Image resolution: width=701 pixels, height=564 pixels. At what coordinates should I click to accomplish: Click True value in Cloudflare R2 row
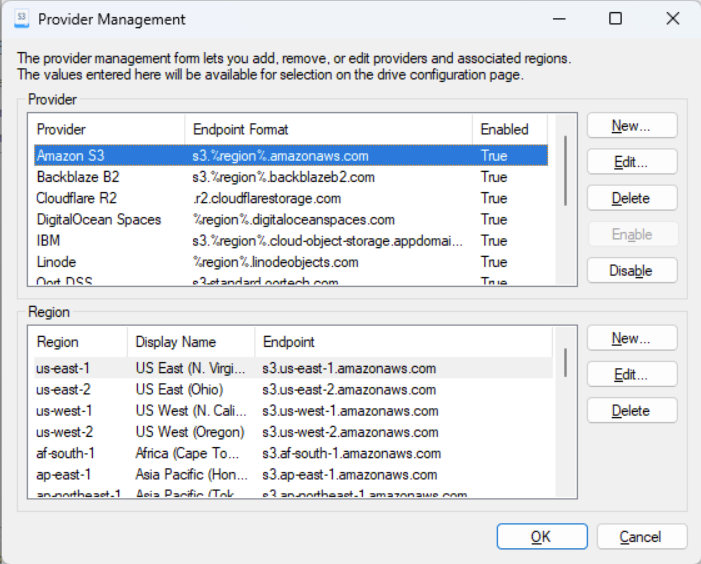(x=494, y=198)
